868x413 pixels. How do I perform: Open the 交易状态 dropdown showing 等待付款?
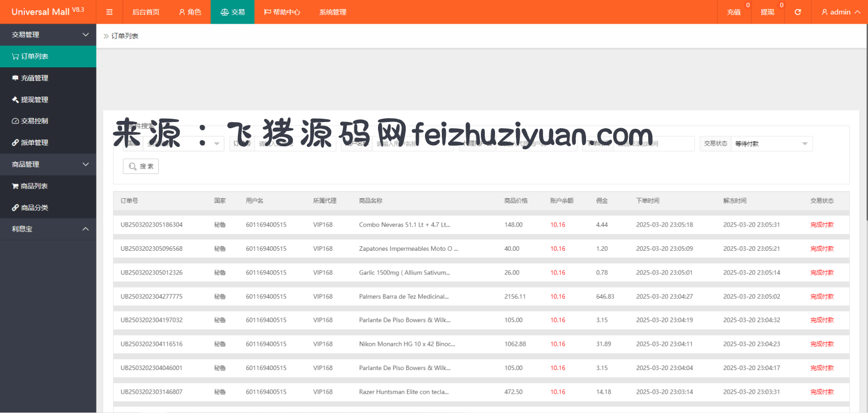(771, 144)
